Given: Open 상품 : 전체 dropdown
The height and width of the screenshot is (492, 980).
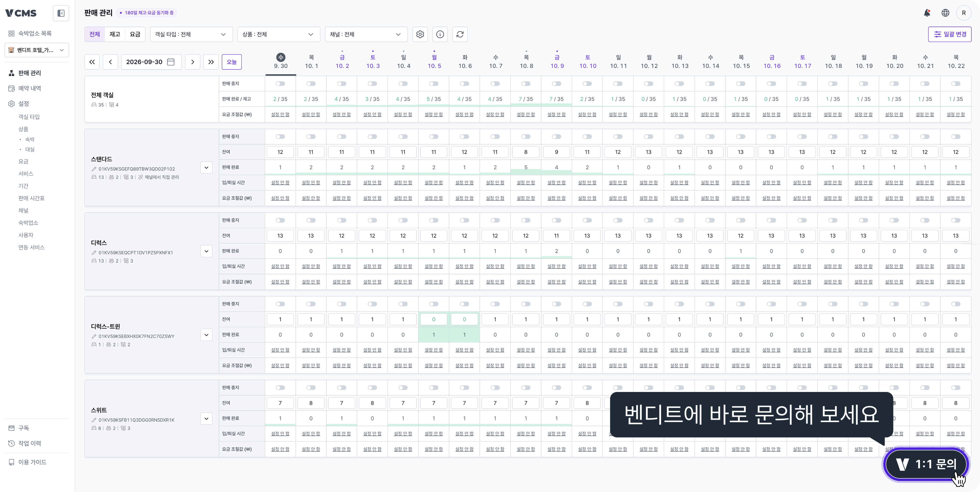Looking at the screenshot, I should pyautogui.click(x=279, y=34).
